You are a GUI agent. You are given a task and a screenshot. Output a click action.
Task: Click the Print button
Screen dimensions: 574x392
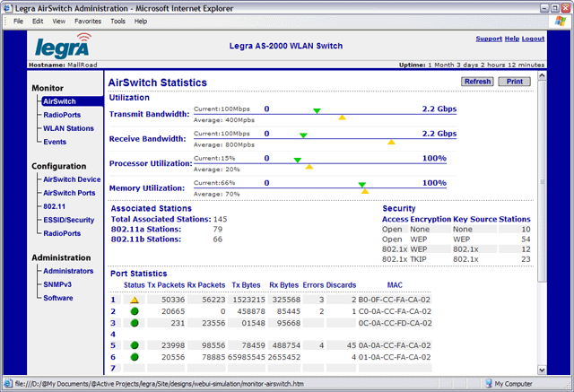(x=514, y=82)
